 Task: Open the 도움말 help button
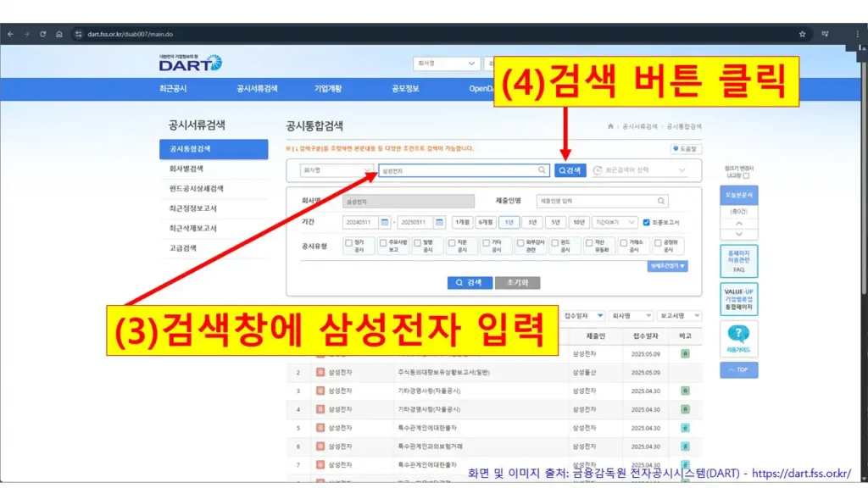(686, 149)
